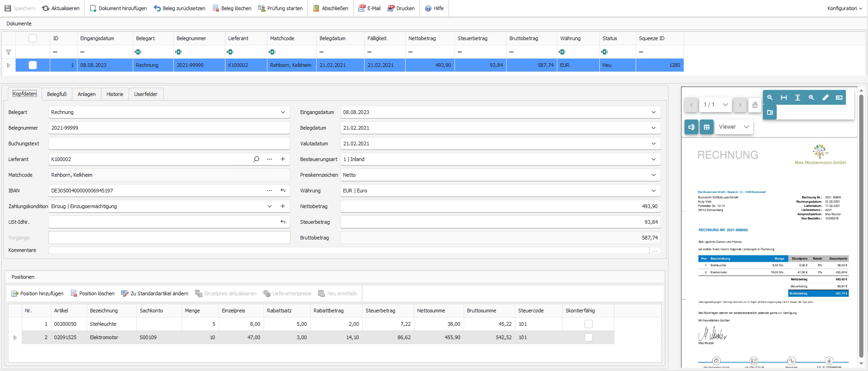Click the magnifier icon in Lieferant field
Viewport: 868px width, 371px height.
pos(256,159)
